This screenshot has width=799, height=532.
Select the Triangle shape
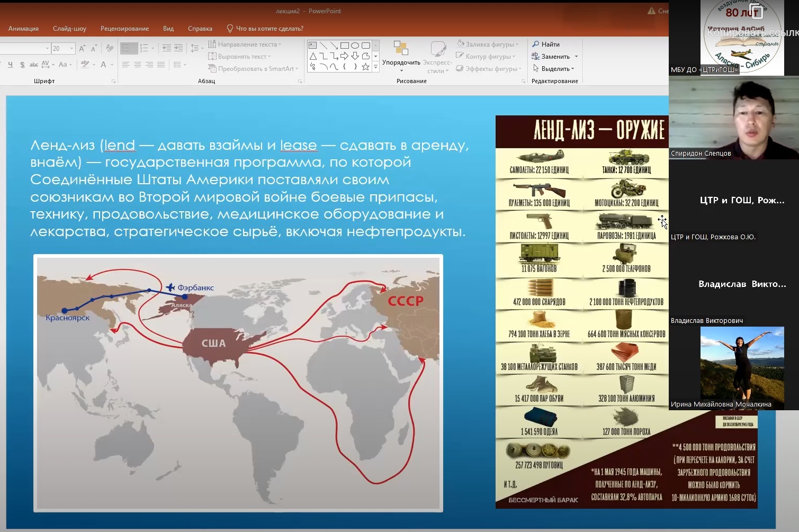coord(313,56)
